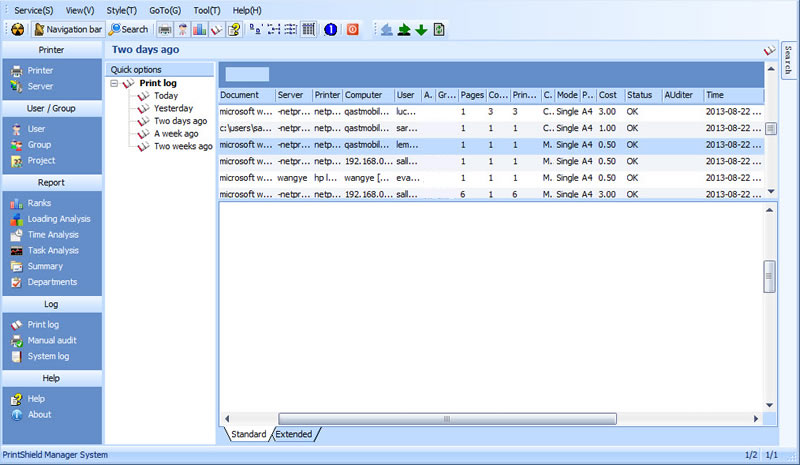The width and height of the screenshot is (800, 465).
Task: Click the green down arrow toolbar icon
Action: (421, 30)
